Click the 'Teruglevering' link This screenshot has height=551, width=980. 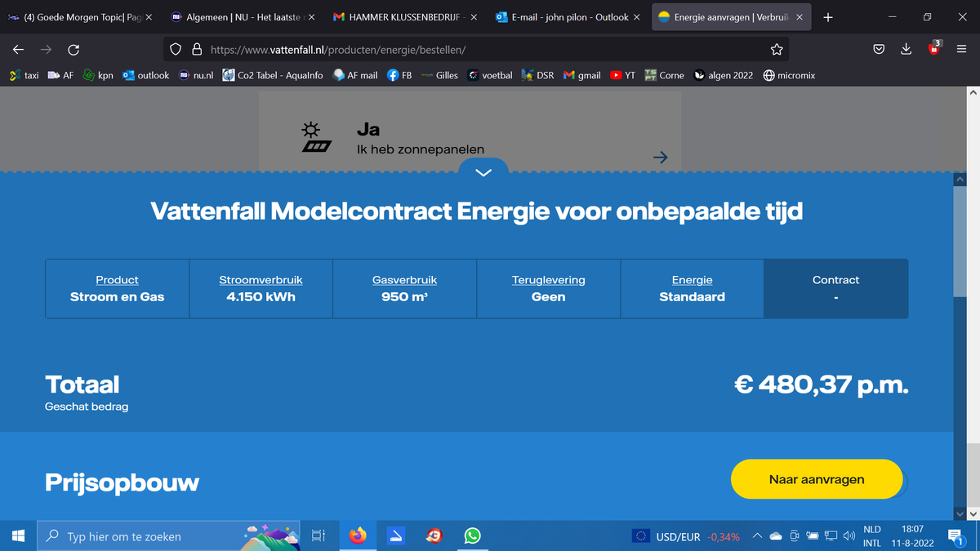(x=549, y=280)
